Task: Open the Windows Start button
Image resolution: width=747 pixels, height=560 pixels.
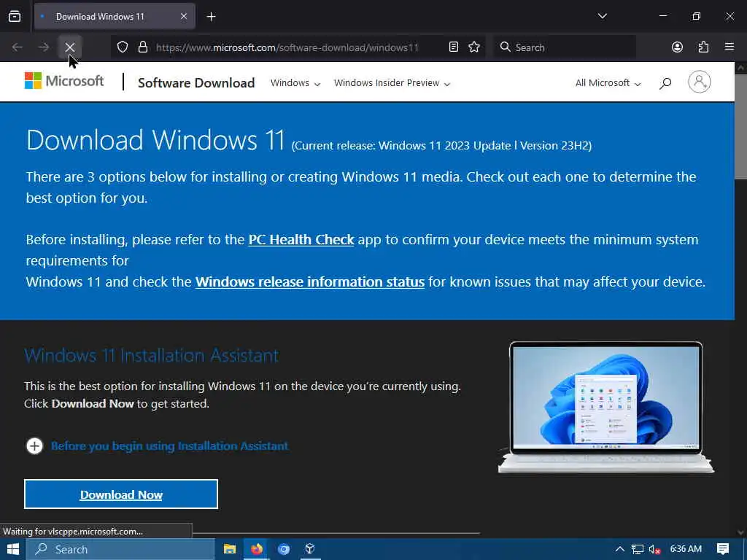Action: (x=13, y=549)
